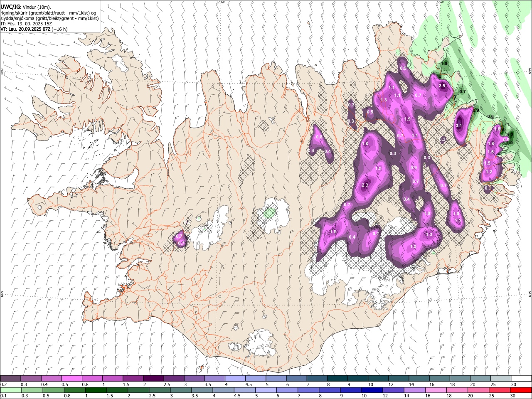The image size is (532, 399).
Task: Click the 2.5 value label on the map
Action: pos(442,86)
